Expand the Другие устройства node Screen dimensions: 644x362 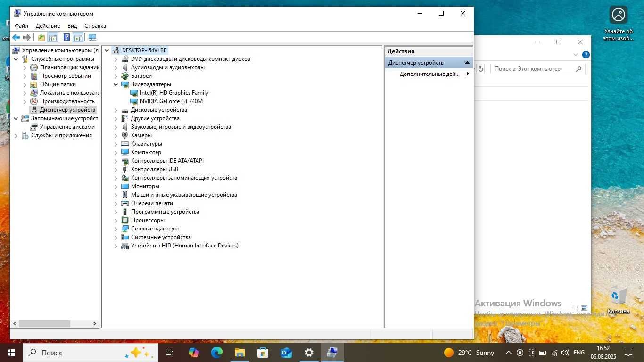pyautogui.click(x=116, y=118)
